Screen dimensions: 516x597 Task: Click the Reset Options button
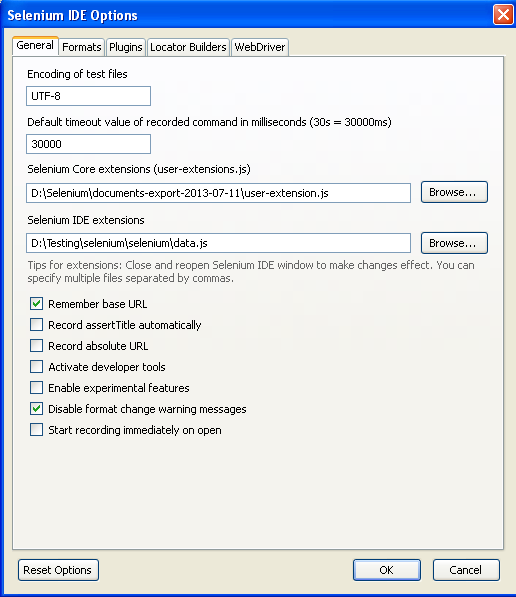coord(58,570)
